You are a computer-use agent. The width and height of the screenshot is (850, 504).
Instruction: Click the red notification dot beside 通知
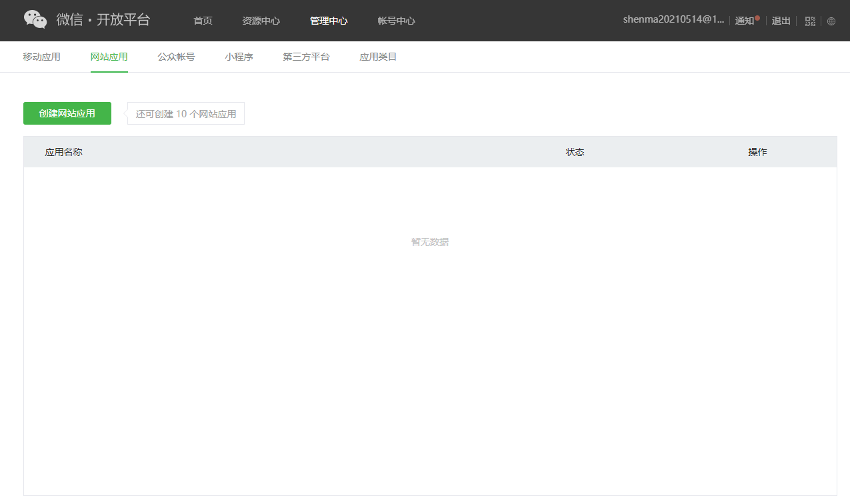(x=757, y=18)
